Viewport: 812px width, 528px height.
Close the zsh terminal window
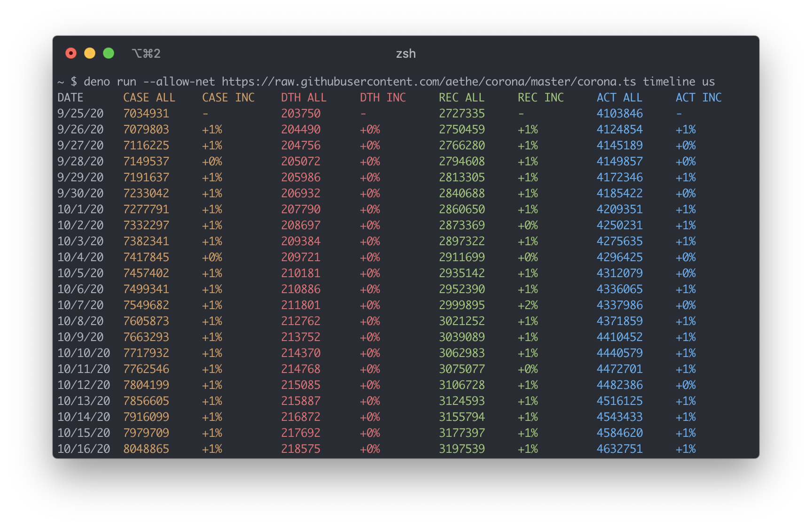(x=71, y=53)
